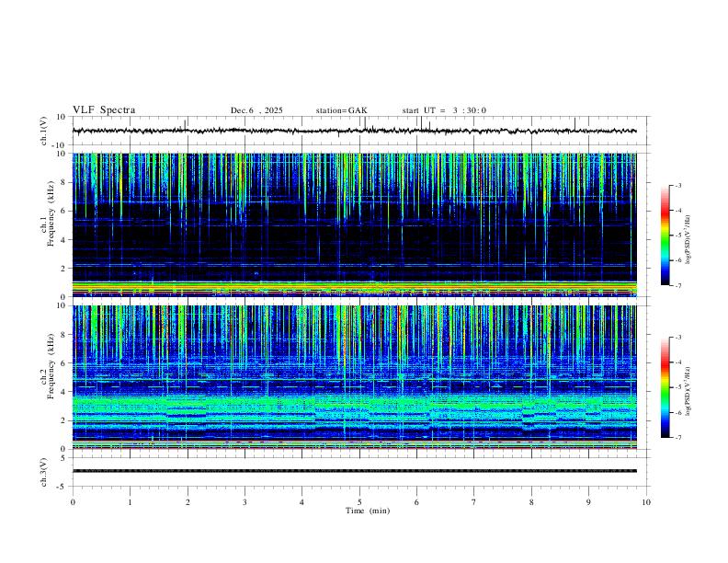Viewport: 728px width, 563px height.
Task: Click time axis tick label "5"
Action: point(359,502)
